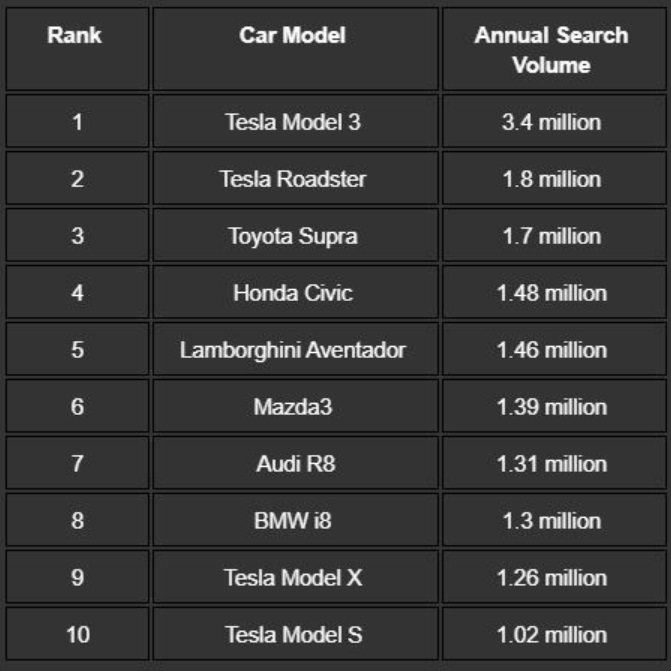
Task: Select the 1.02 million search volume cell
Action: (551, 635)
